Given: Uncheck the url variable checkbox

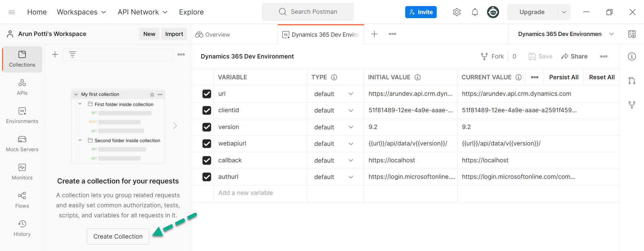Looking at the screenshot, I should pos(207,94).
